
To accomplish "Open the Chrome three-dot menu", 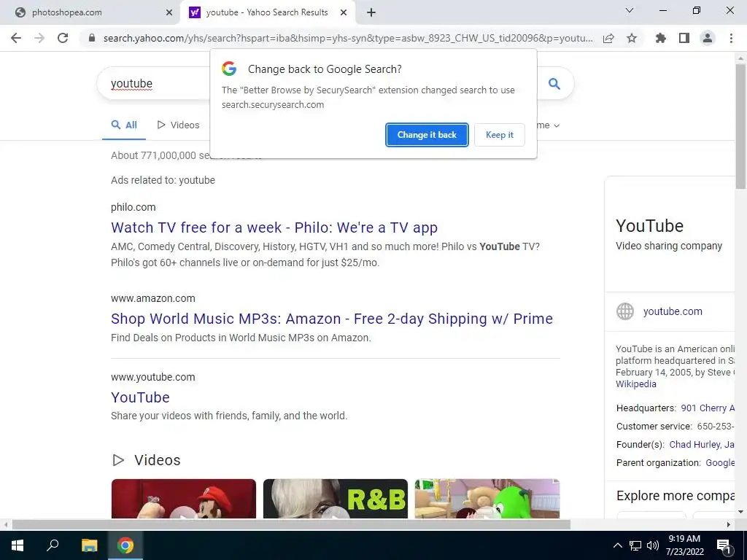I will [x=731, y=38].
